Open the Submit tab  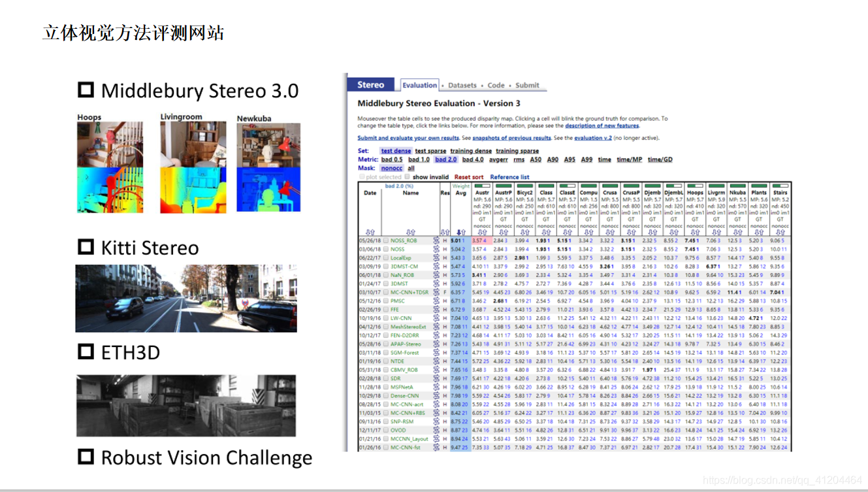527,85
